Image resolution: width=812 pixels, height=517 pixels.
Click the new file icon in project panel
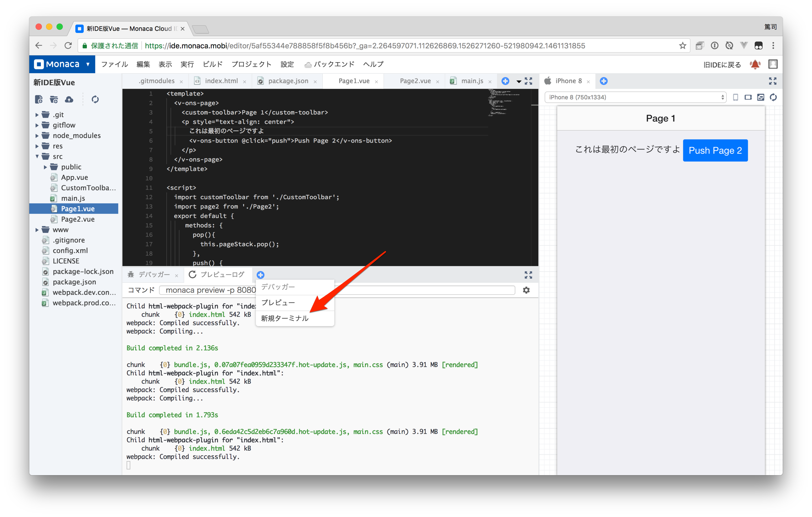tap(39, 99)
